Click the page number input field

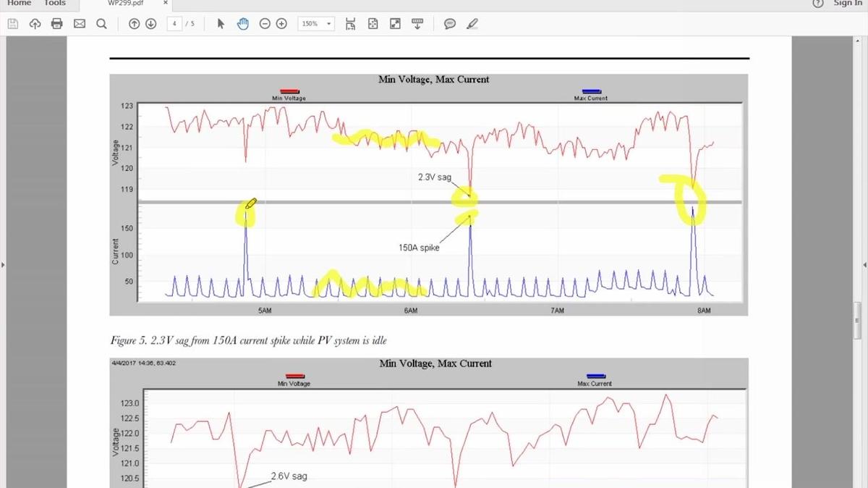pyautogui.click(x=174, y=24)
